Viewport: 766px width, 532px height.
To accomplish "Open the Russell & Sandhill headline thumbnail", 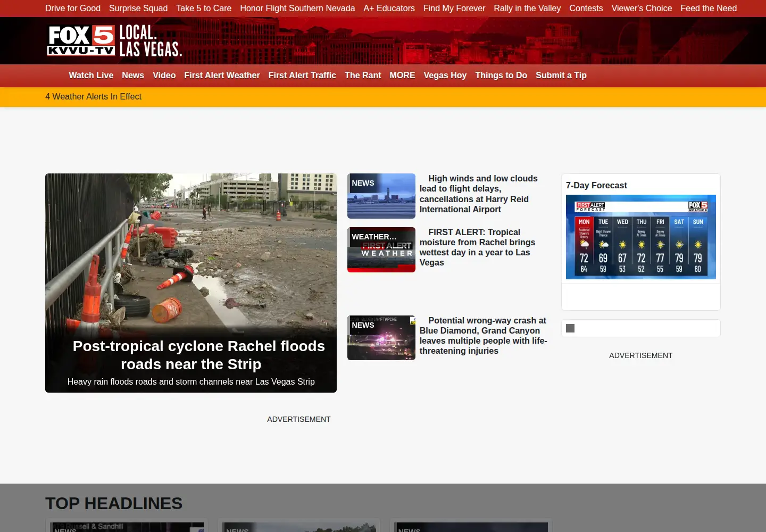I will pos(127,527).
